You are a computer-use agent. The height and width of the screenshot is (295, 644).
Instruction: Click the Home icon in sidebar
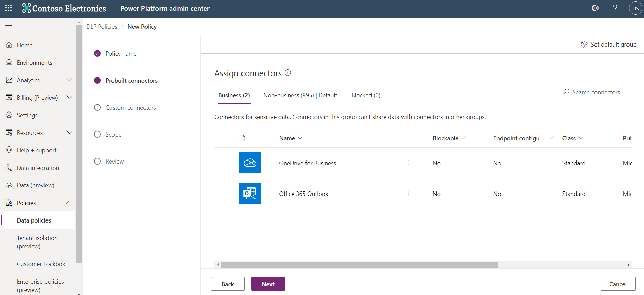pos(9,45)
